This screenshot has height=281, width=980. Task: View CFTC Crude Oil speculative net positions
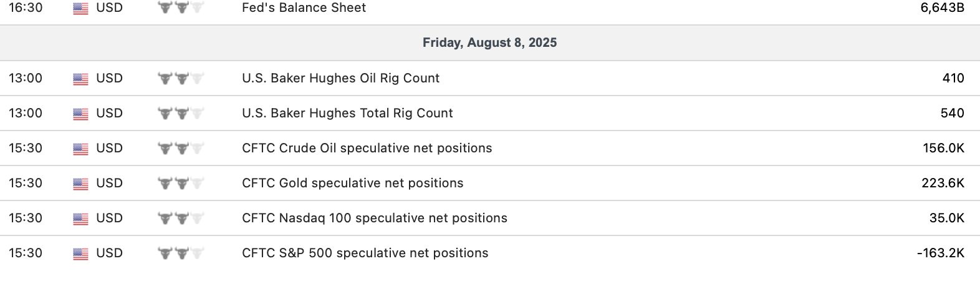coord(367,148)
